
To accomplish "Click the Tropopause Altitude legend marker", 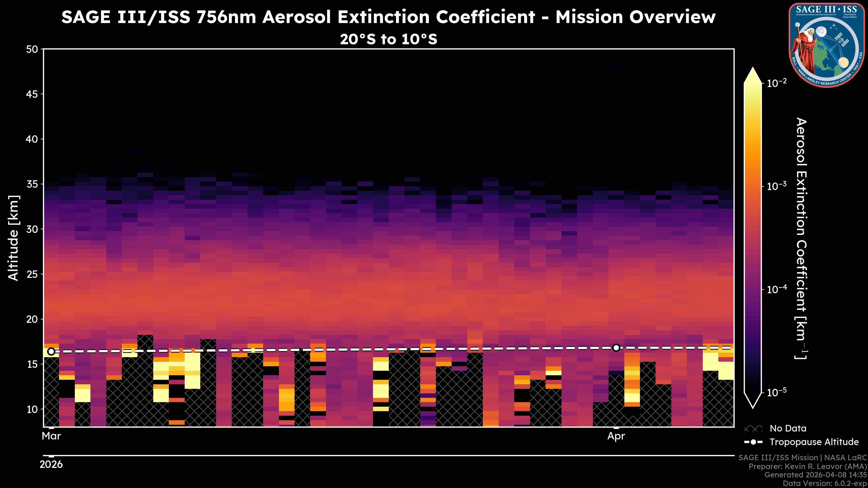I will (753, 442).
